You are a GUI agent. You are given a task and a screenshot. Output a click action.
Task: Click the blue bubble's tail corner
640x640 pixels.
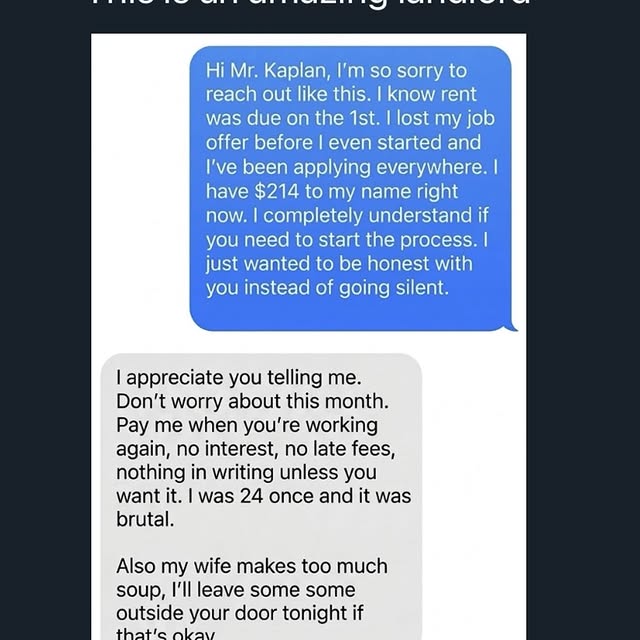pos(513,324)
